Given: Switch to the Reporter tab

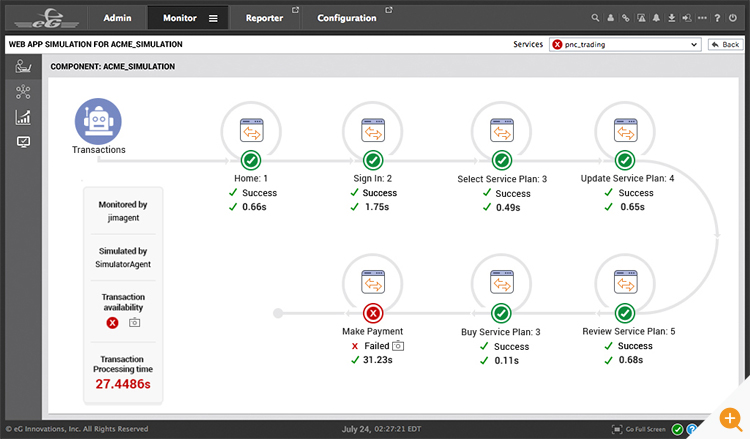Looking at the screenshot, I should point(265,18).
